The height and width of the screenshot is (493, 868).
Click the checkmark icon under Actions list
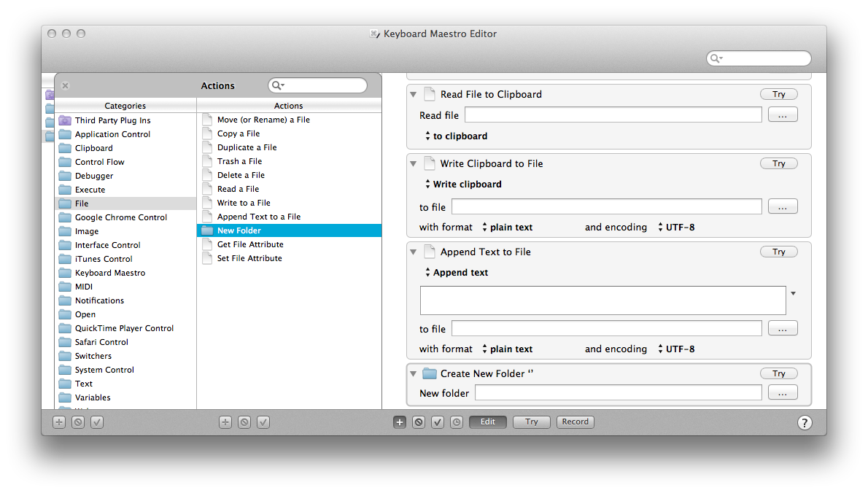263,422
